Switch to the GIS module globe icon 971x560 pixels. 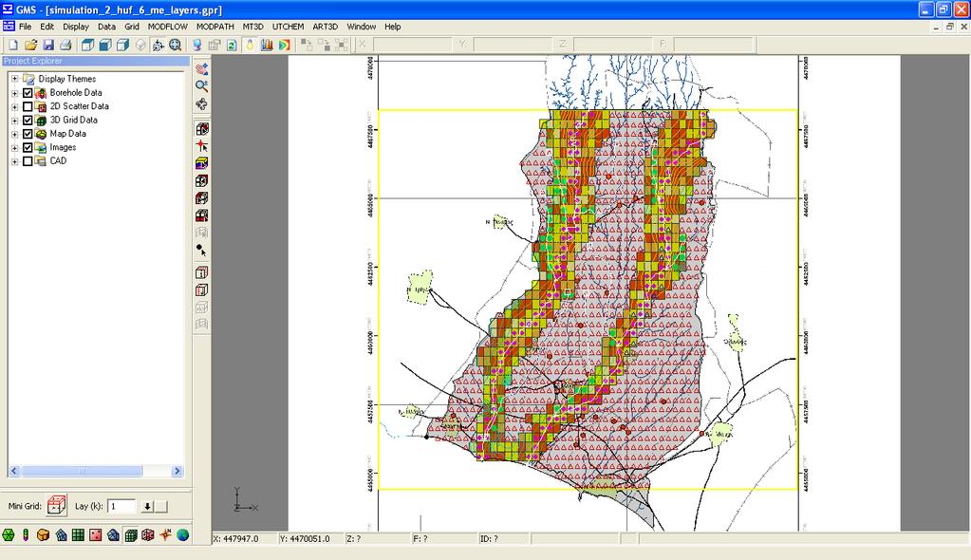pos(182,534)
